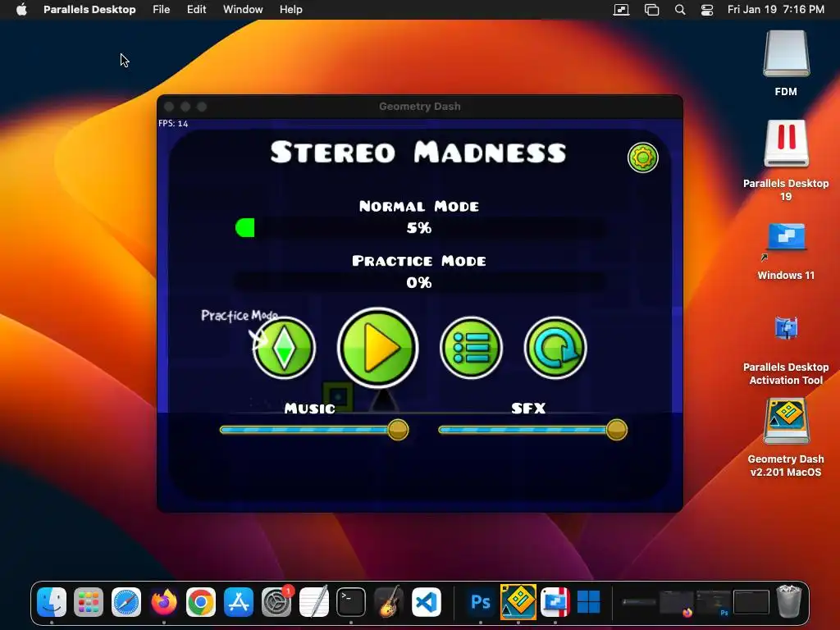The height and width of the screenshot is (630, 840).
Task: Open GarageBand from the dock
Action: coord(388,602)
